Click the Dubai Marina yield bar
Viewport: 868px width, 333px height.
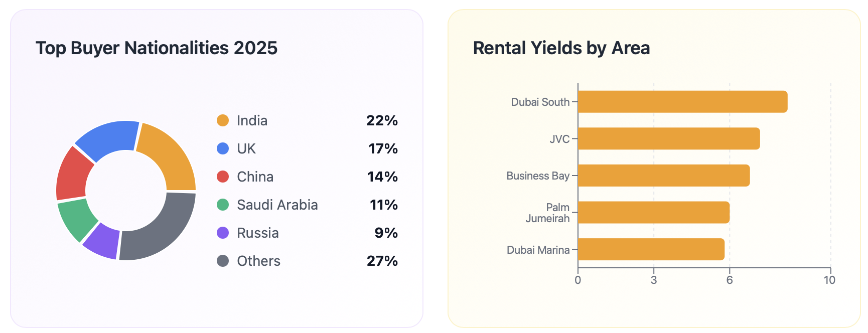pyautogui.click(x=651, y=249)
